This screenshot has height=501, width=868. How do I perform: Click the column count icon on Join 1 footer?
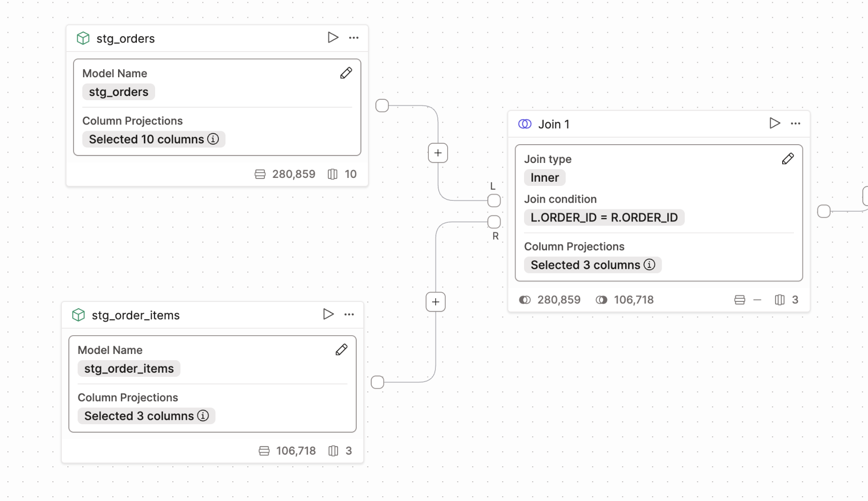pyautogui.click(x=779, y=300)
